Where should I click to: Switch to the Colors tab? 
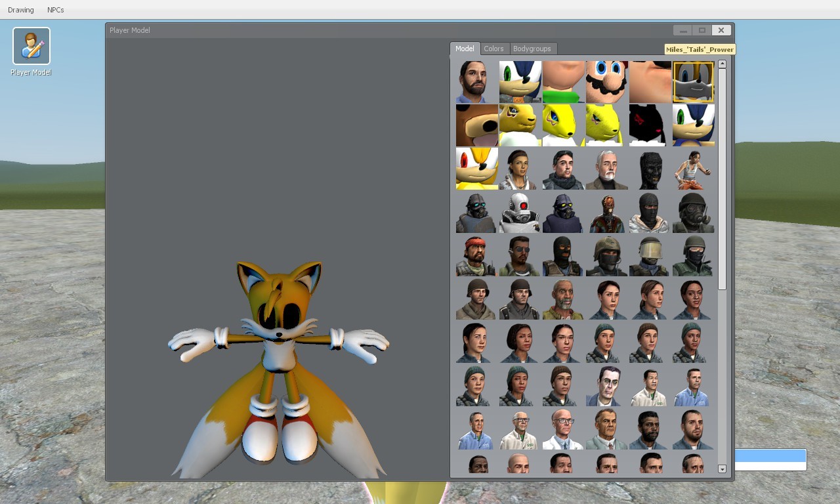(x=493, y=49)
